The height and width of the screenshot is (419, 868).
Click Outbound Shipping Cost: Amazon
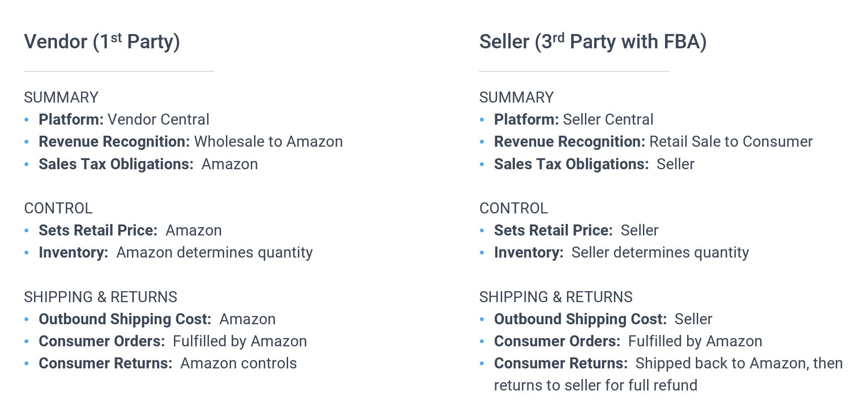(157, 319)
